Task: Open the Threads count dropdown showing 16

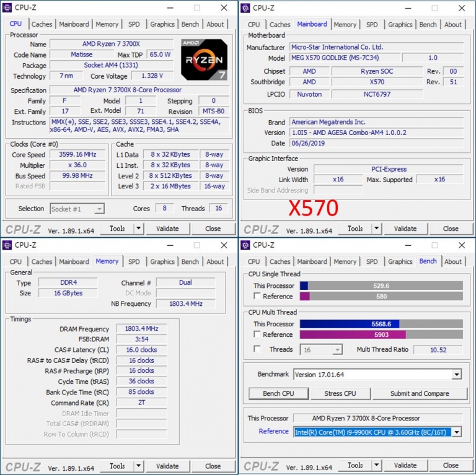Action: [321, 350]
